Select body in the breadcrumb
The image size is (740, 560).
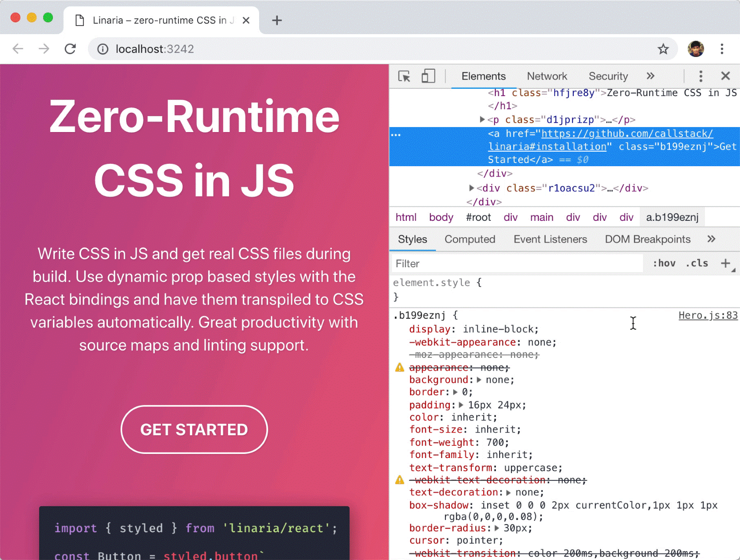click(x=441, y=217)
